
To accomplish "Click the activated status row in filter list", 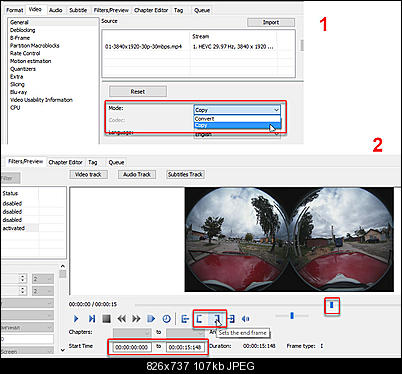I will [14, 228].
